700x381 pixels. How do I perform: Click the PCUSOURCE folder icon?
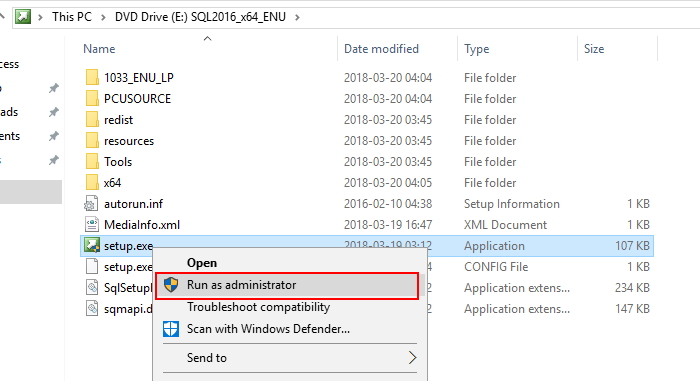92,98
